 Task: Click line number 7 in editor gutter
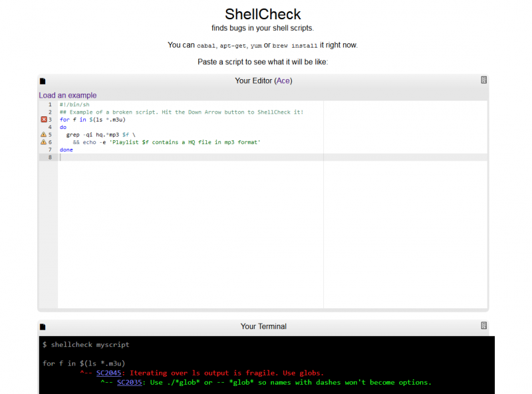coord(50,149)
